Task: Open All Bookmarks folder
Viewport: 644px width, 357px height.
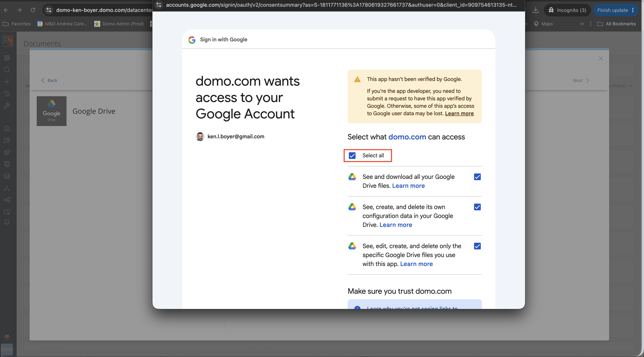Action: click(x=616, y=24)
